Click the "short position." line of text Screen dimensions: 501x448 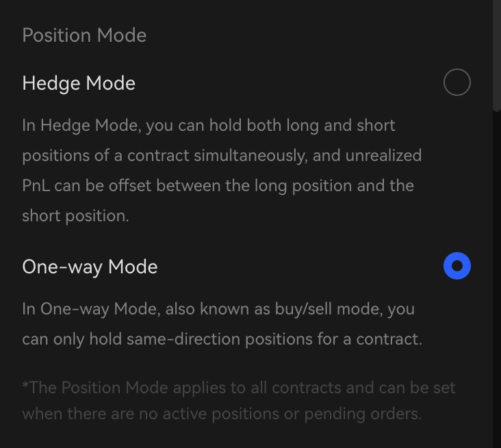click(x=75, y=216)
